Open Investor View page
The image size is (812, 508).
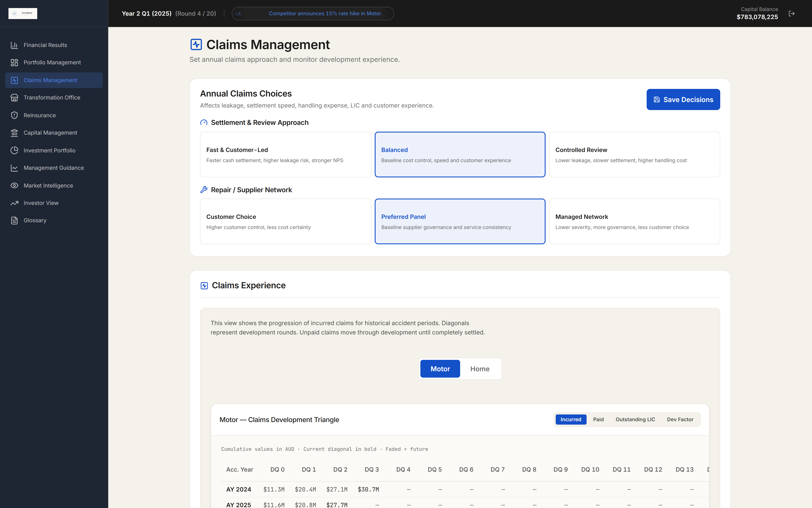(x=54, y=203)
